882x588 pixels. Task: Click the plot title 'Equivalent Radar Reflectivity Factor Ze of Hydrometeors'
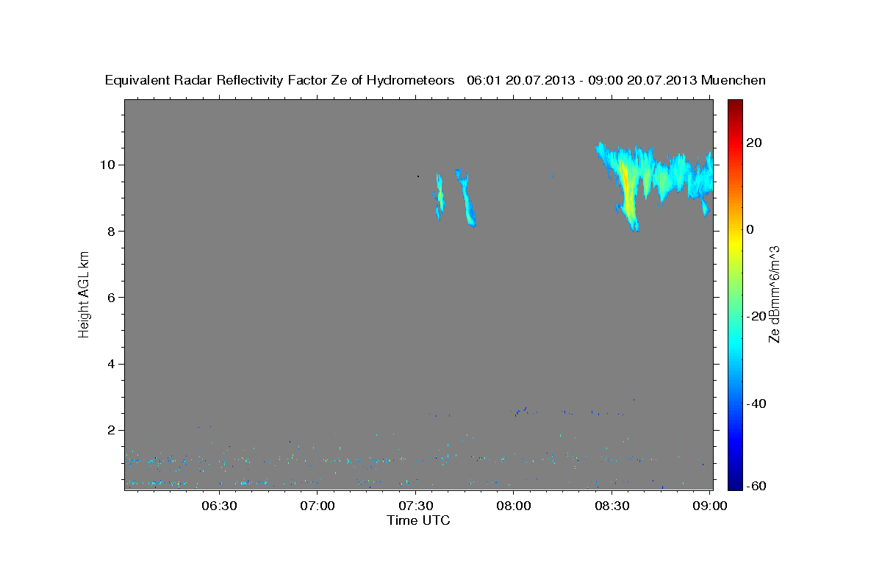coord(280,80)
